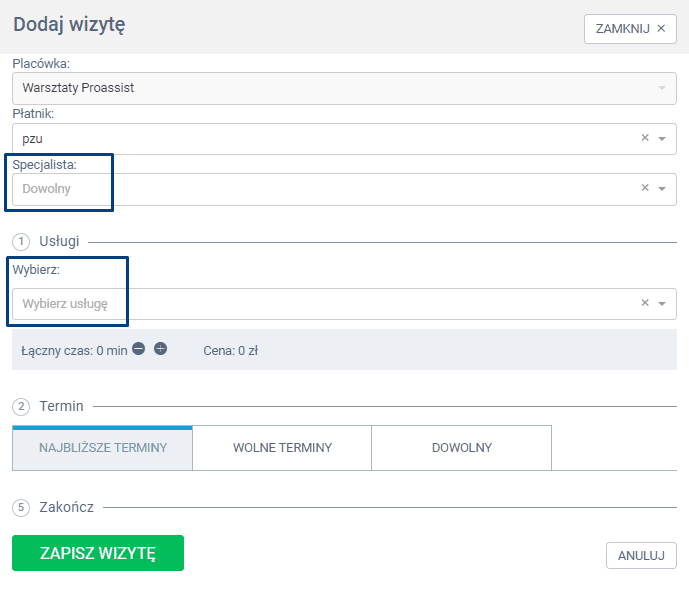The width and height of the screenshot is (689, 611).
Task: Click the step 2 Termin circle icon
Action: (x=21, y=406)
